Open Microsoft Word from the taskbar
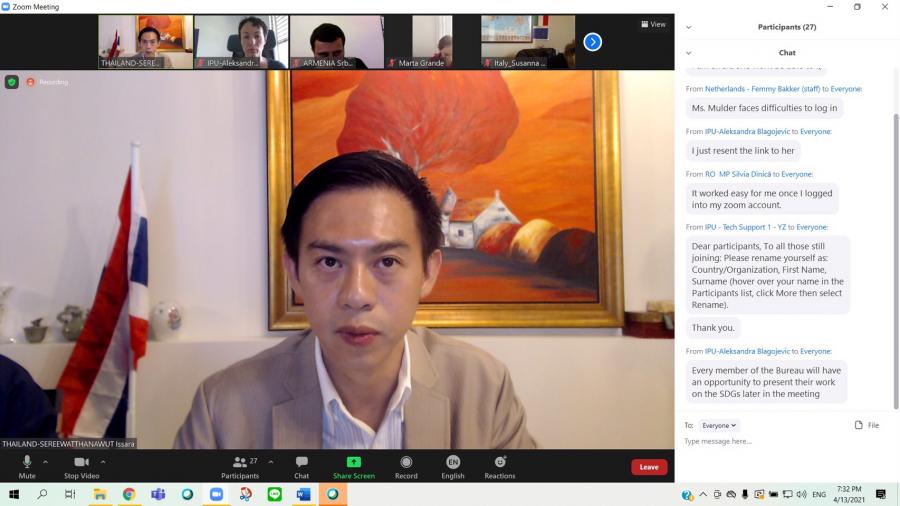 303,494
